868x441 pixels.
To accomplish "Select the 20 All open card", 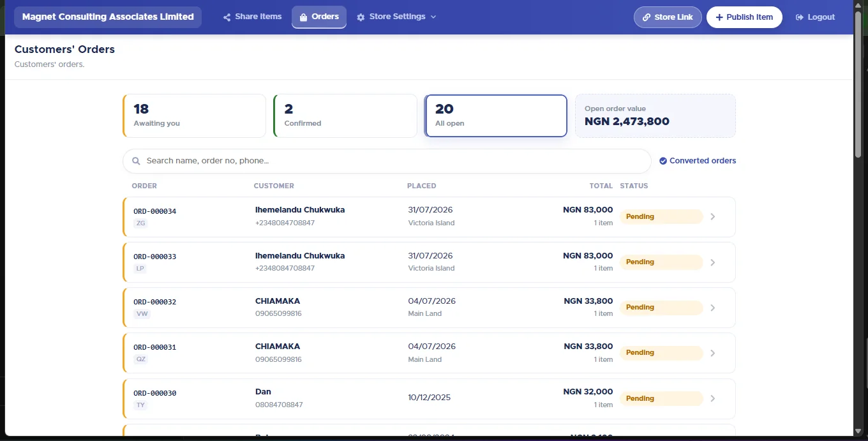I will [x=496, y=116].
